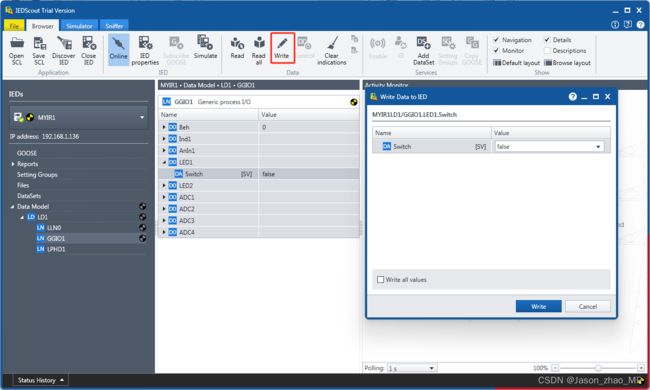This screenshot has width=650, height=390.
Task: Enable the Write all values checkbox
Action: (381, 280)
